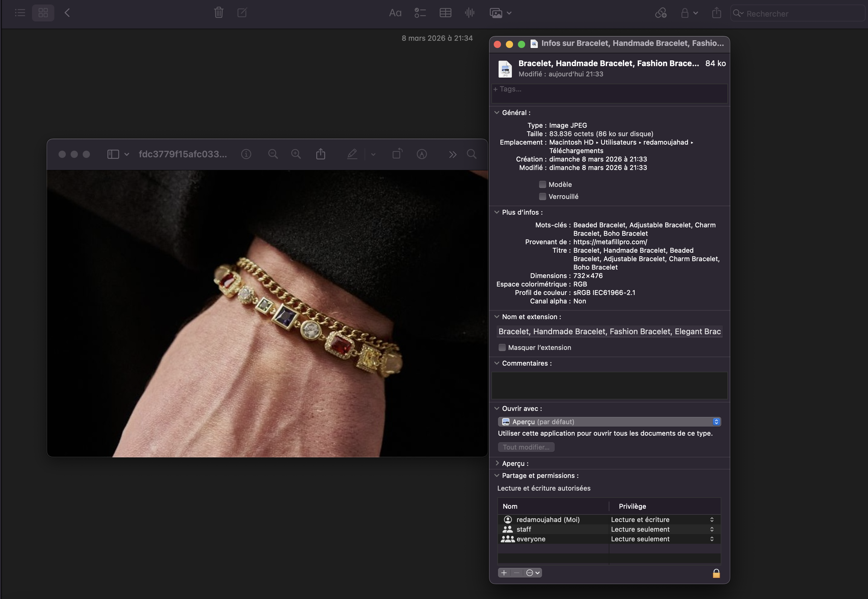Expand the Aperçu section

[x=497, y=463]
